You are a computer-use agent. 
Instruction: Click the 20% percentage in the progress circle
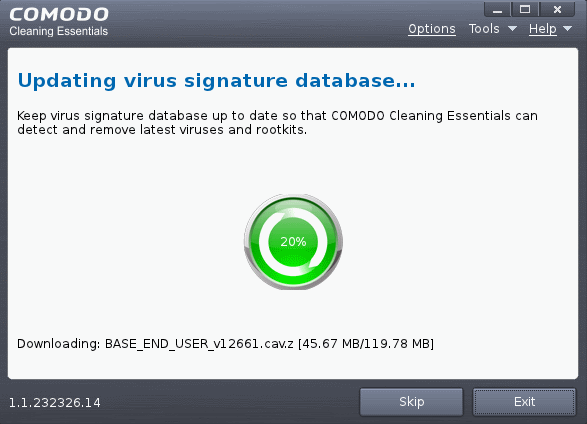(293, 242)
